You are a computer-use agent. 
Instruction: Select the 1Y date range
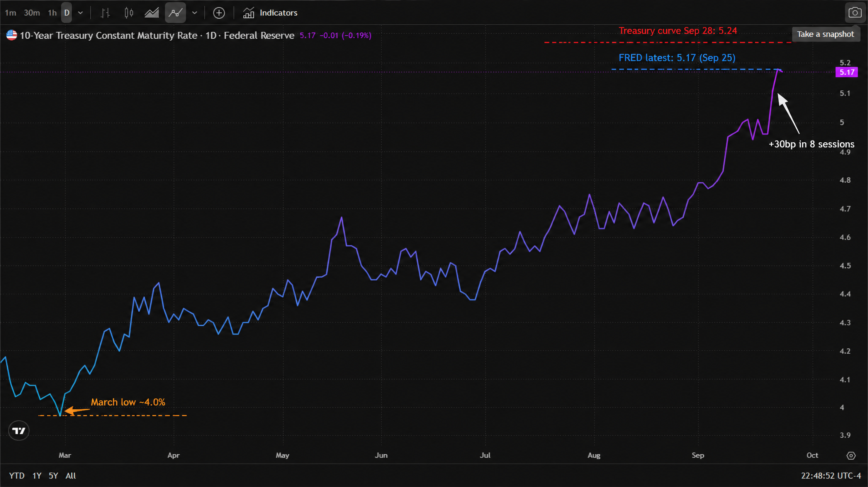click(37, 476)
